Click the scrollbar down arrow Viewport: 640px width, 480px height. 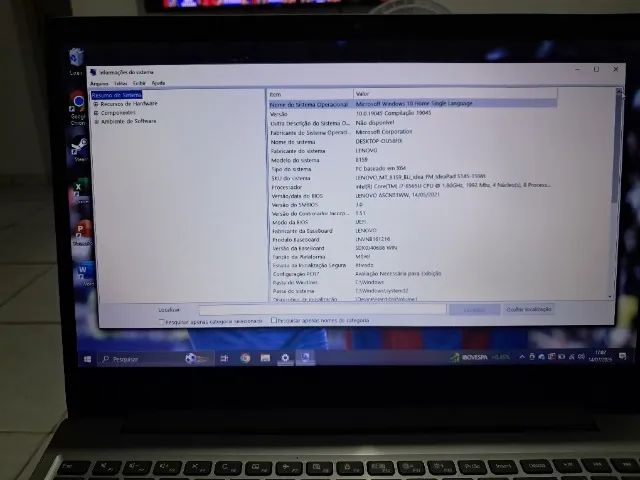(611, 297)
